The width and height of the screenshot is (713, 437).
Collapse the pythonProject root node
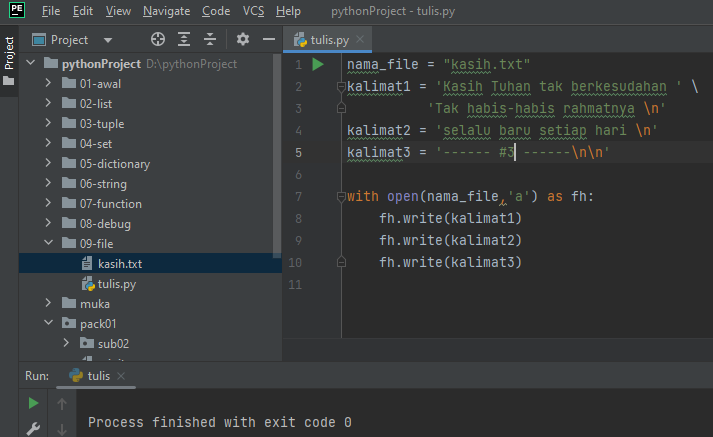[x=31, y=62]
